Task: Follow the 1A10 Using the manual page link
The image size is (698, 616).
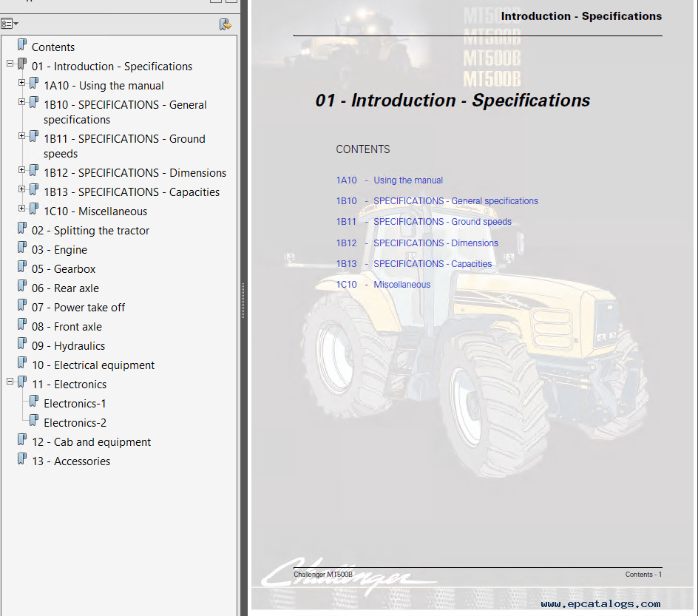Action: 390,180
